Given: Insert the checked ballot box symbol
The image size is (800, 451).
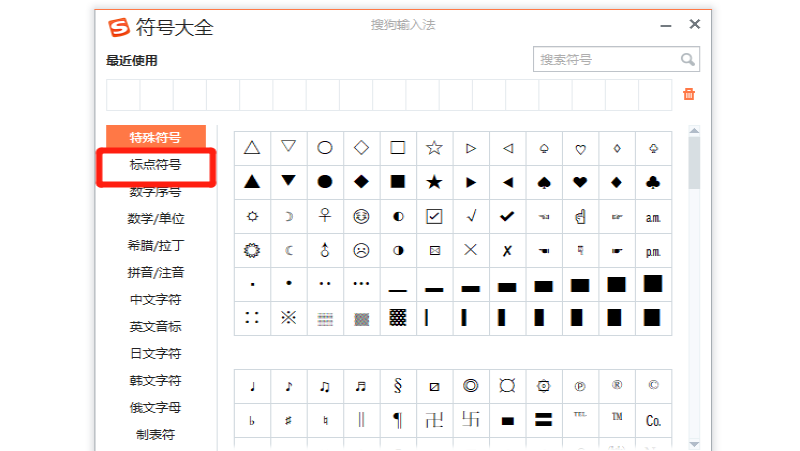Looking at the screenshot, I should pyautogui.click(x=434, y=216).
